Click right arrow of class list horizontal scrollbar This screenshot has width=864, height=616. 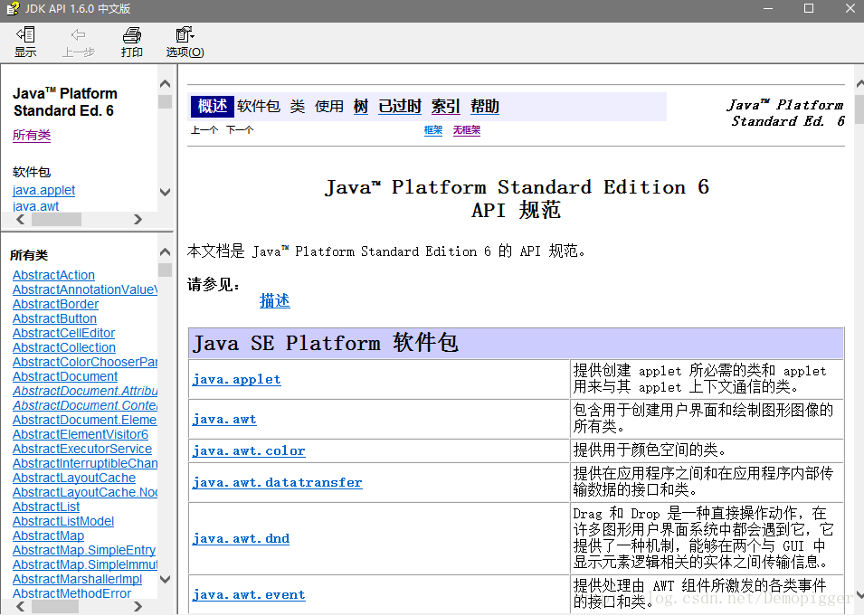(x=138, y=606)
